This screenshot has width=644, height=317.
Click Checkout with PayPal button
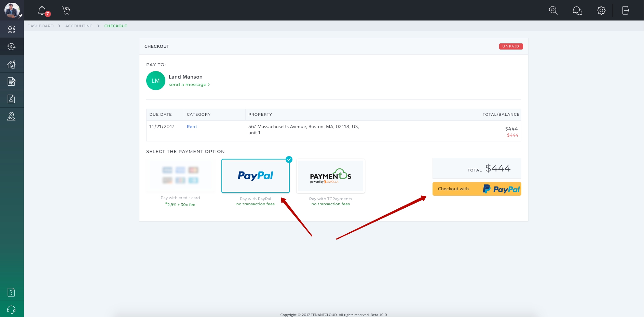click(477, 189)
